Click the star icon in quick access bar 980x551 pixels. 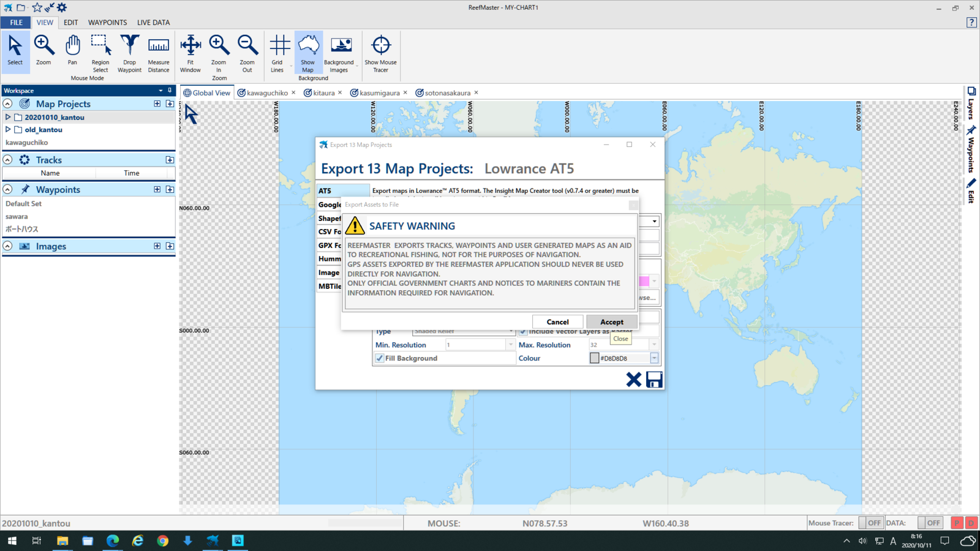(x=37, y=7)
